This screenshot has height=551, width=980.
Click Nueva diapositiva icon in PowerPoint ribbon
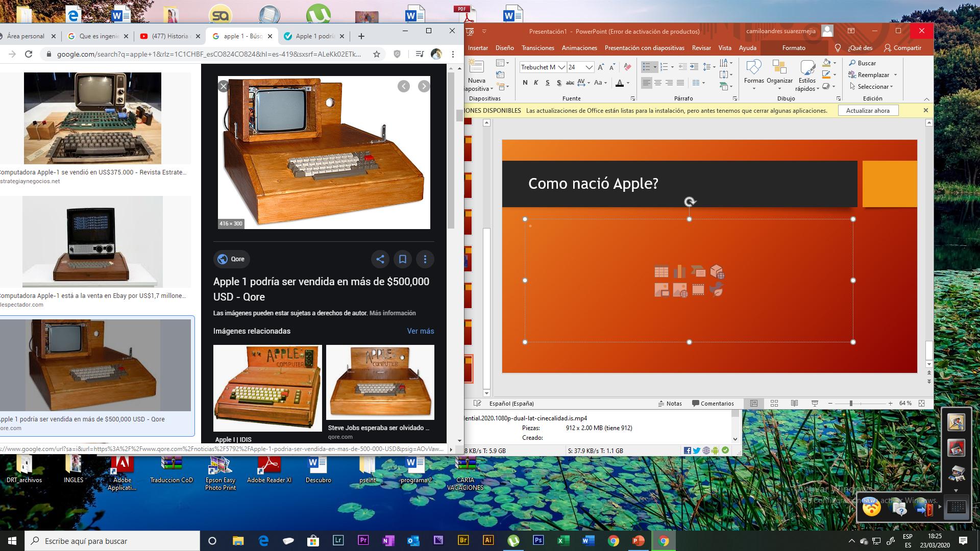[x=476, y=67]
